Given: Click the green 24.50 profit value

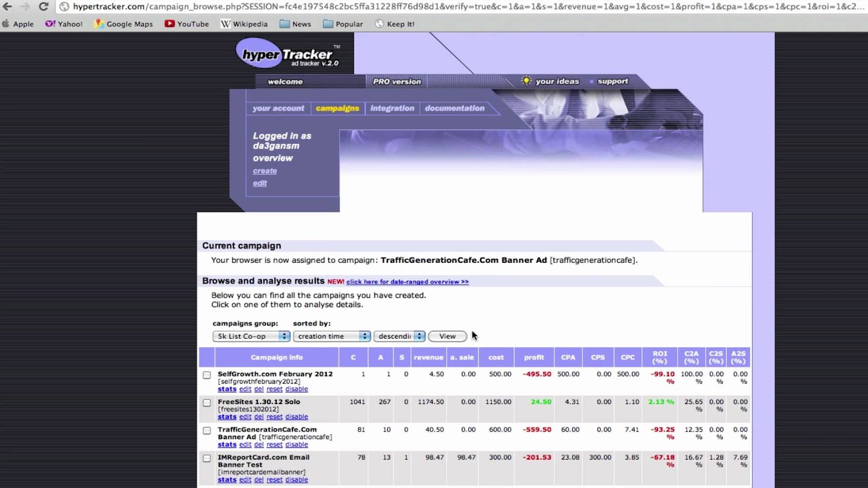Looking at the screenshot, I should (541, 402).
